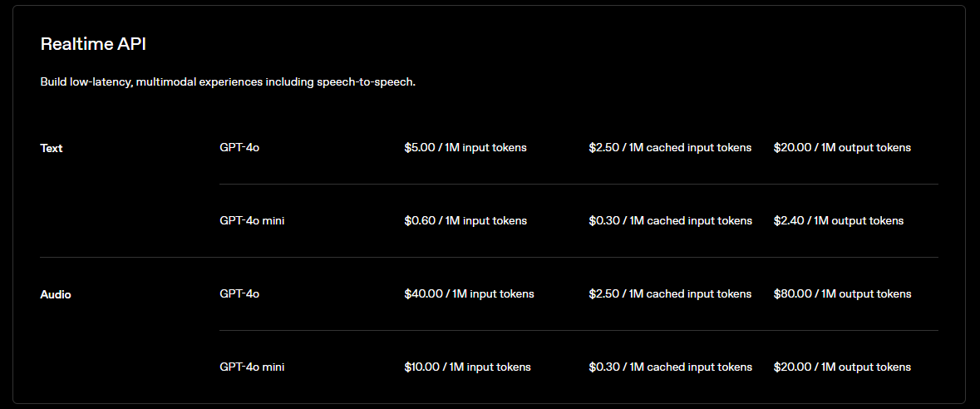980x409 pixels.
Task: Click the $10.00 / 1M input tokens price
Action: point(467,367)
